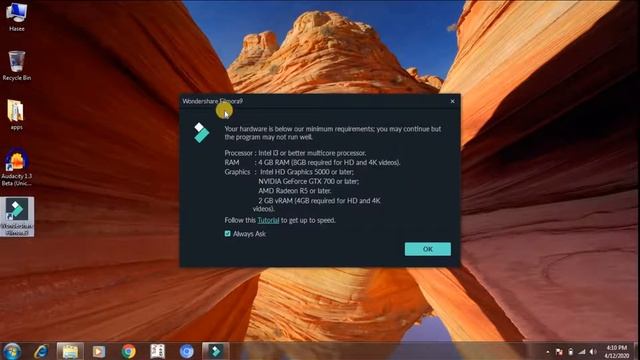Open the network signal tray icon

click(582, 352)
